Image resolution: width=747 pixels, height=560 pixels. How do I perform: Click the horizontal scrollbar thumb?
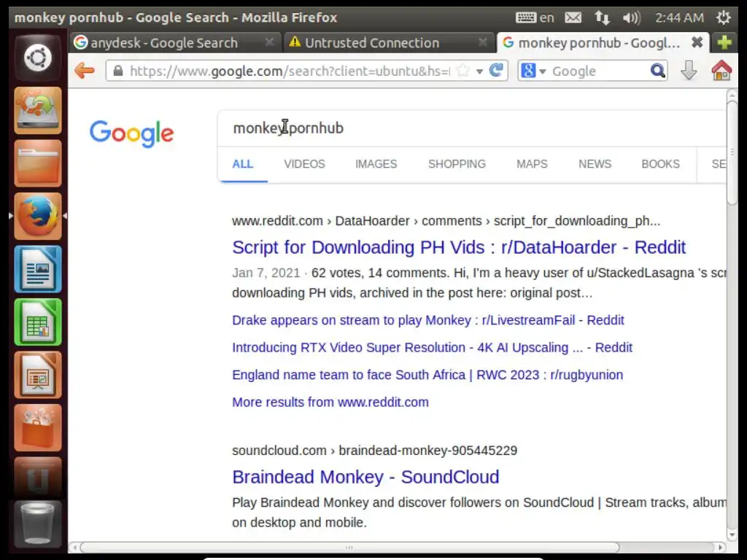coord(349,547)
